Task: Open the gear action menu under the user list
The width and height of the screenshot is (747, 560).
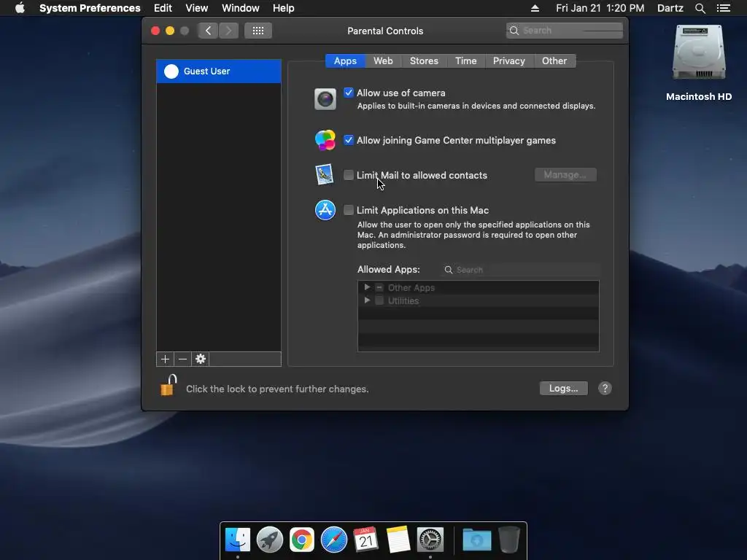Action: point(201,359)
